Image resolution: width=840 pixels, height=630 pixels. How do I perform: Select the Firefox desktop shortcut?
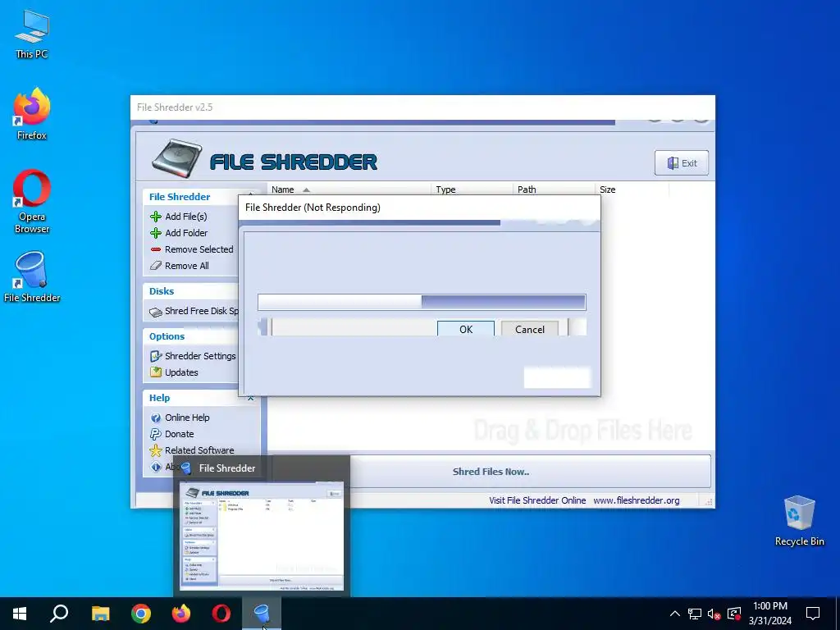[32, 114]
